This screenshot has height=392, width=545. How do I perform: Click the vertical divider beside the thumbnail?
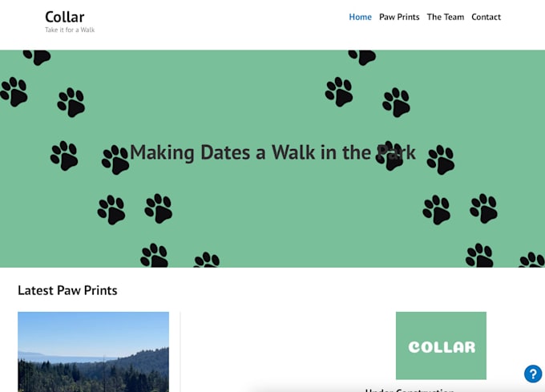tap(180, 352)
